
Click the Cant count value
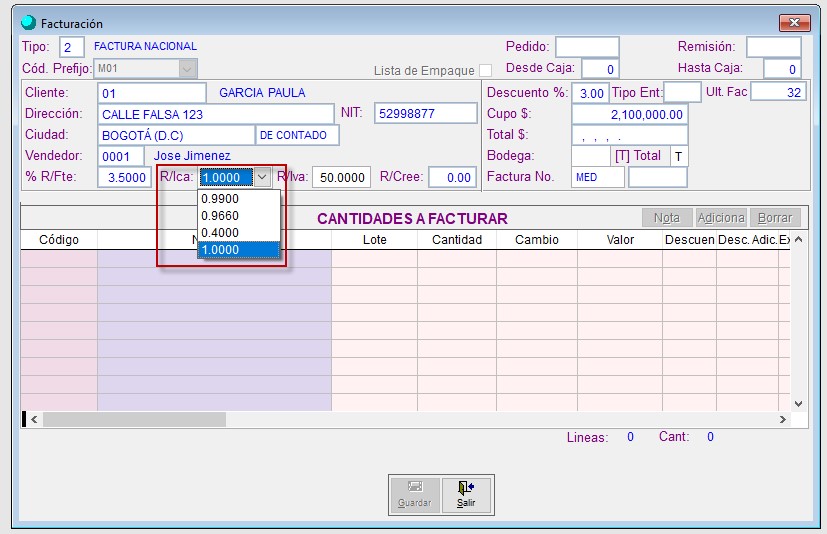tap(710, 436)
